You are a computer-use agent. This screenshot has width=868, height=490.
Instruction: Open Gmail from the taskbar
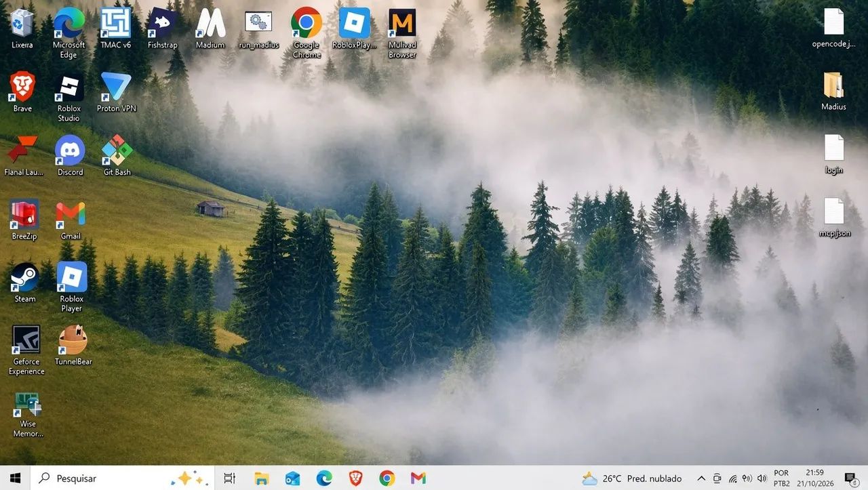pyautogui.click(x=418, y=478)
